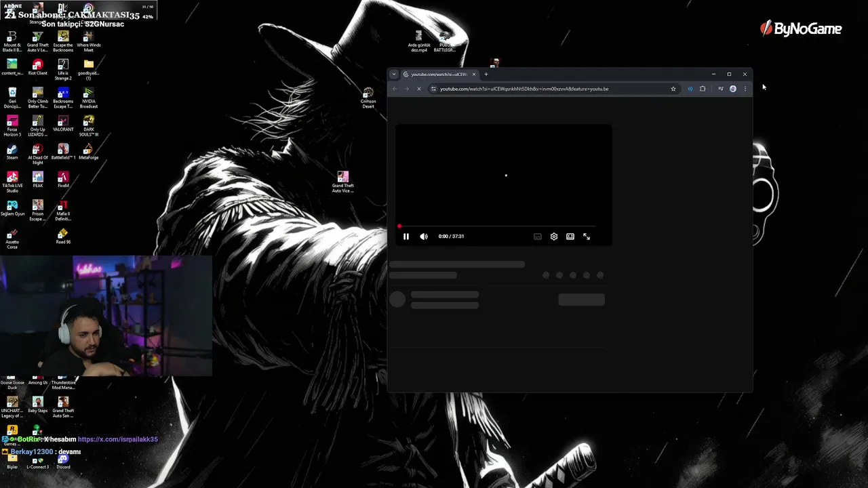Click the youtube.com address bar
This screenshot has height=488, width=868.
(553, 89)
